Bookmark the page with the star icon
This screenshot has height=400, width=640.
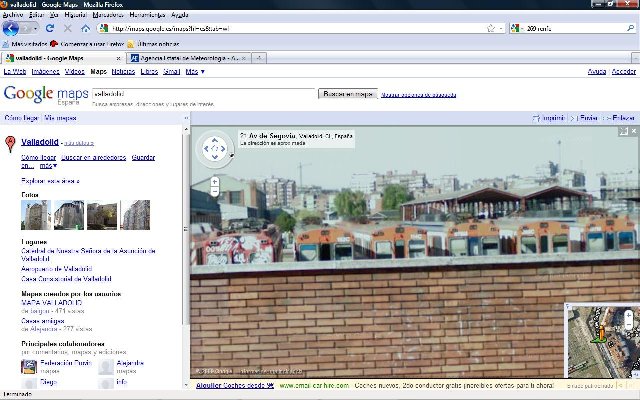[491, 28]
